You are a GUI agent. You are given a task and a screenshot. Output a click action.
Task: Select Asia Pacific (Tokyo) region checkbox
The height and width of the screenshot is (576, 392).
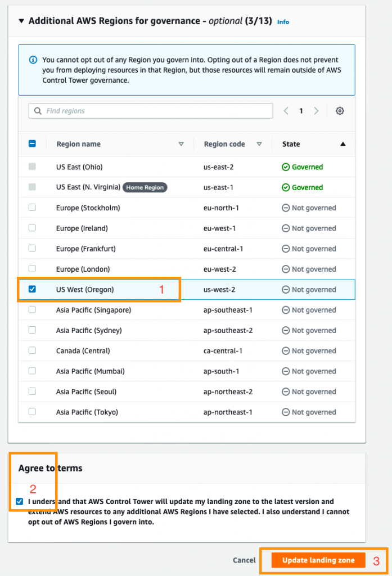pyautogui.click(x=32, y=411)
